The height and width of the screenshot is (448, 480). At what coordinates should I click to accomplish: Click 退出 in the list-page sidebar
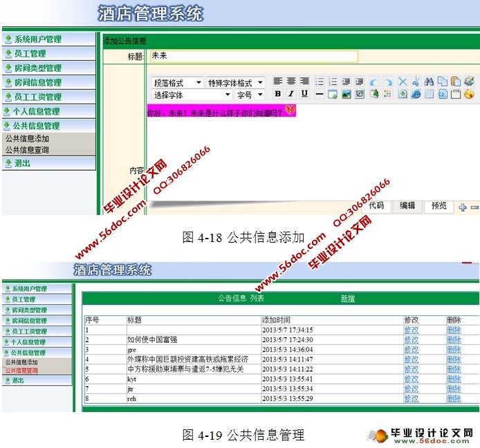pos(37,380)
